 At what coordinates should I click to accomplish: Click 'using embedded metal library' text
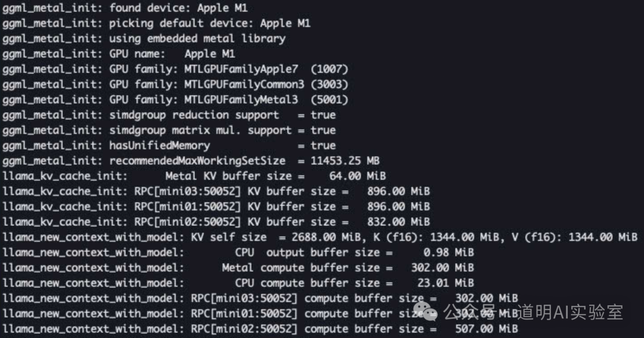click(x=197, y=39)
